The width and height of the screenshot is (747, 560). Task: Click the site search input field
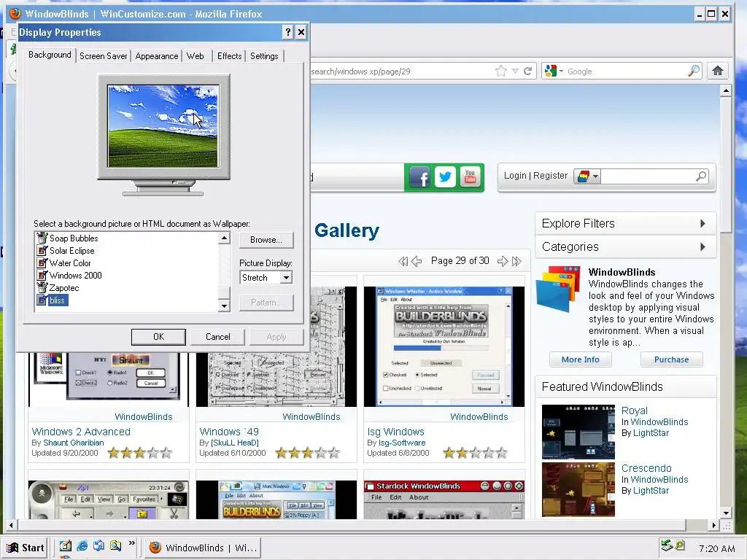click(648, 176)
